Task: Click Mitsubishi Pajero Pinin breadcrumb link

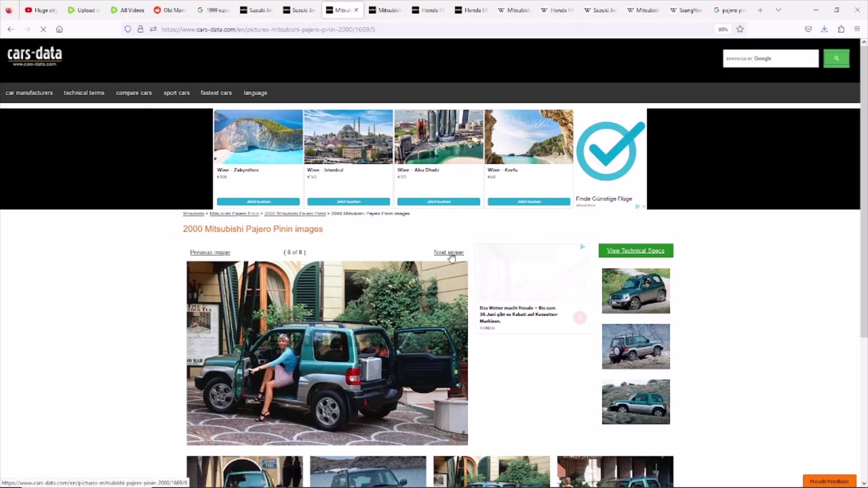Action: click(234, 213)
